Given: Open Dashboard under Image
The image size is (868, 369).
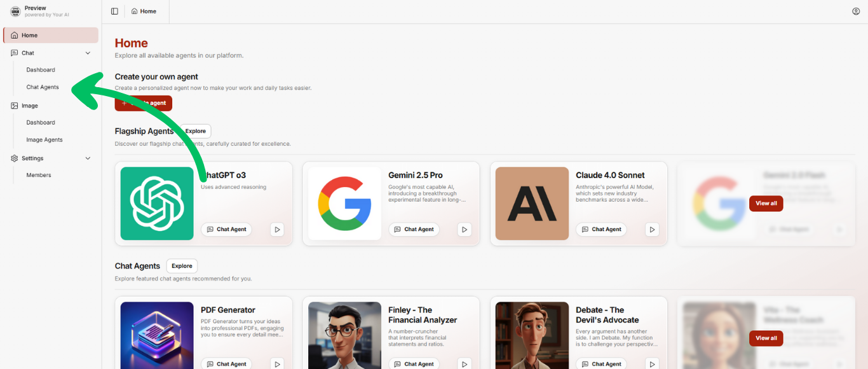Looking at the screenshot, I should [x=41, y=122].
